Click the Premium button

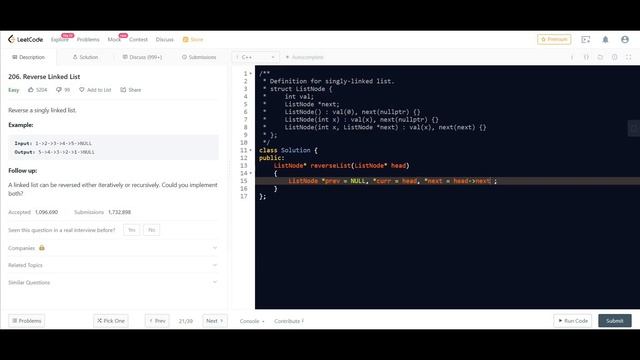point(554,40)
